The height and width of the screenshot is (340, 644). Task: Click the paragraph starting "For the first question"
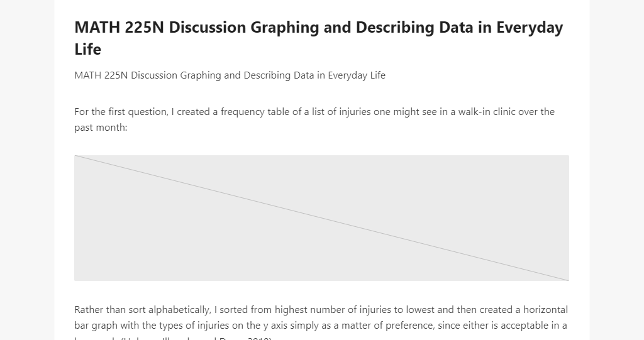pos(314,119)
